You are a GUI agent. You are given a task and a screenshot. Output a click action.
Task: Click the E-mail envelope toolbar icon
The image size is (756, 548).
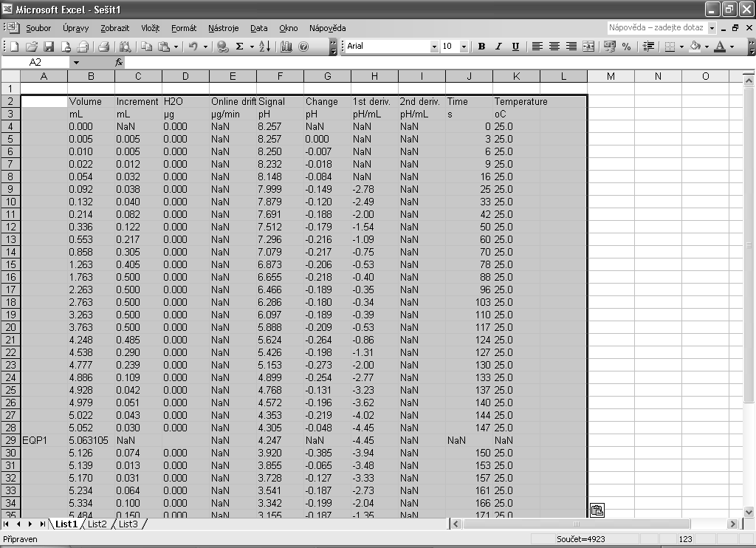[x=83, y=47]
